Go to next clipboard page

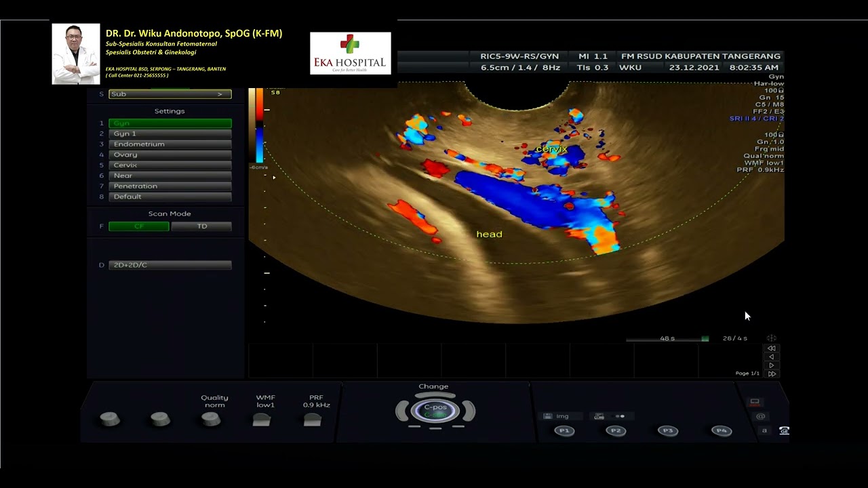click(771, 365)
